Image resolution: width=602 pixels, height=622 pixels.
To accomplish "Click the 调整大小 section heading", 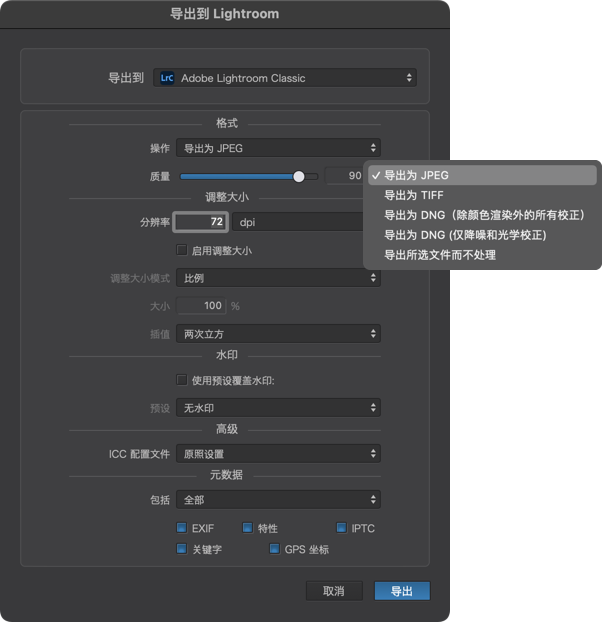I will coord(227,197).
